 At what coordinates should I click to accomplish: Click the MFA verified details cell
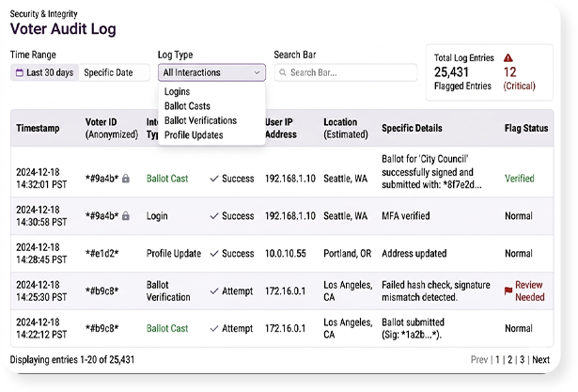[406, 215]
